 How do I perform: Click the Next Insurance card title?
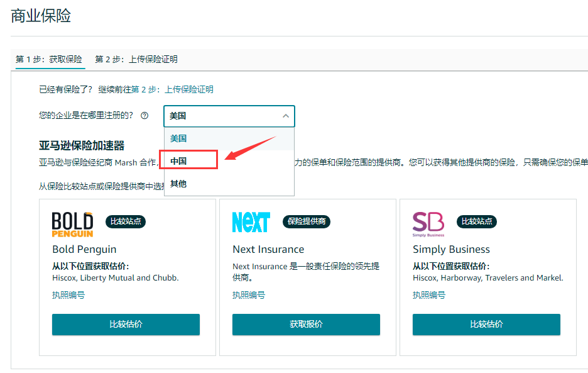(268, 250)
